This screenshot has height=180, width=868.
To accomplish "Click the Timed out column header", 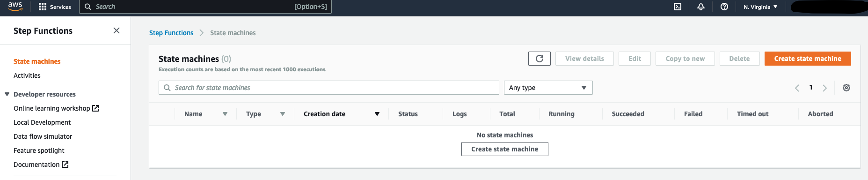I will [752, 114].
